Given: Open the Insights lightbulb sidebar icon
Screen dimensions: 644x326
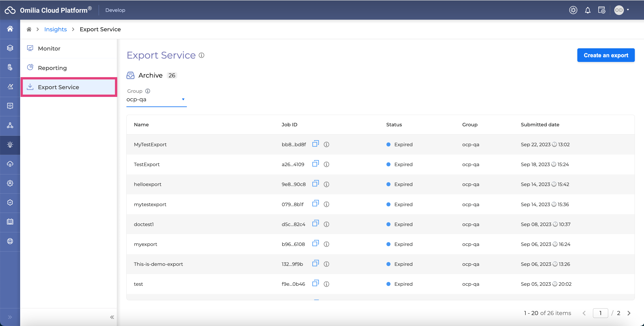Looking at the screenshot, I should point(10,145).
